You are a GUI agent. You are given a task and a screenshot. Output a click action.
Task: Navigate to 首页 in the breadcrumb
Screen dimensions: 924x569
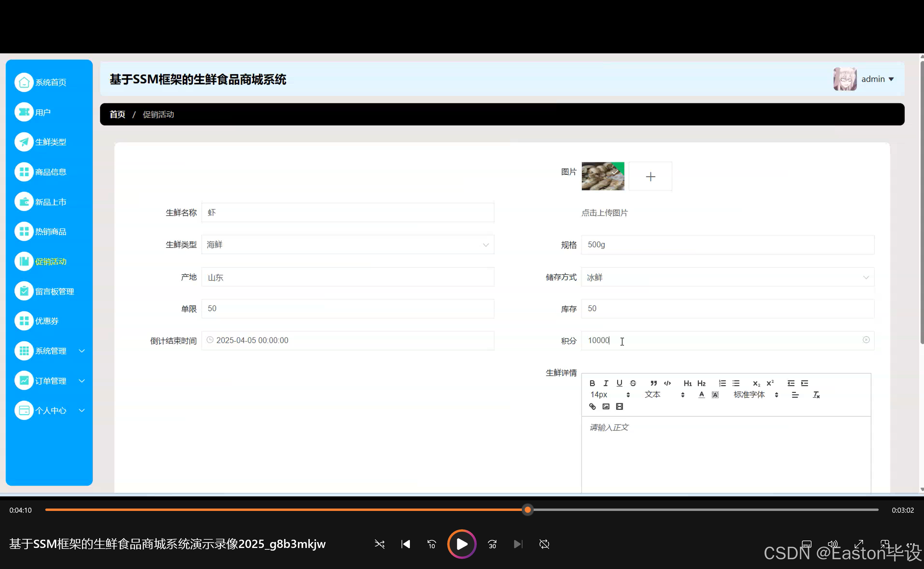tap(117, 114)
